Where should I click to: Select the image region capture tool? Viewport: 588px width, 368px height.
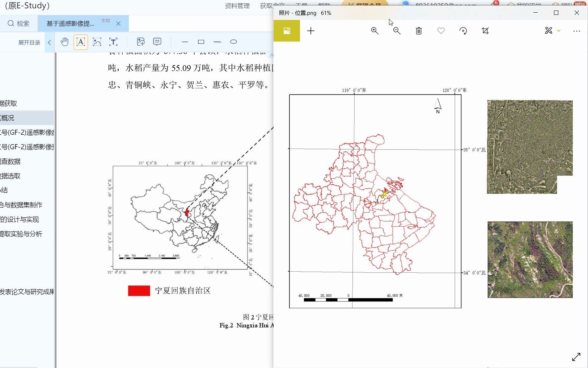pyautogui.click(x=97, y=42)
